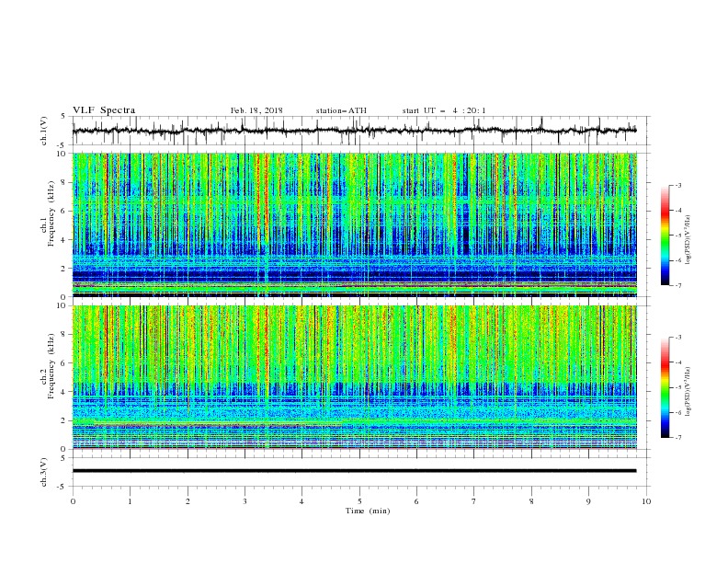Click time axis tick label "9"
This screenshot has width=728, height=563.
tap(588, 501)
